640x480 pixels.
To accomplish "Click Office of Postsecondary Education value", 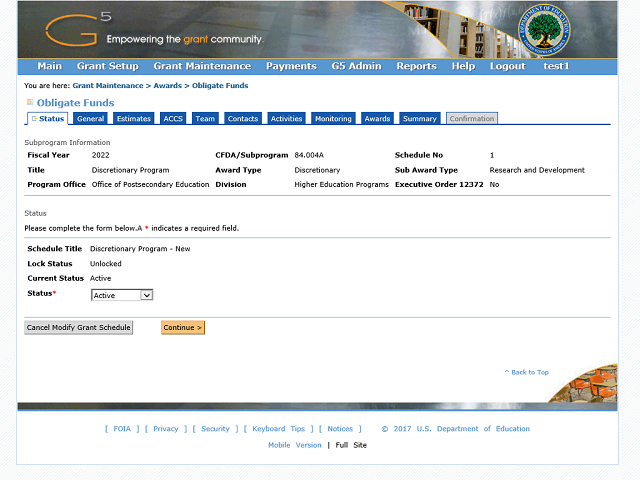I will tap(150, 184).
